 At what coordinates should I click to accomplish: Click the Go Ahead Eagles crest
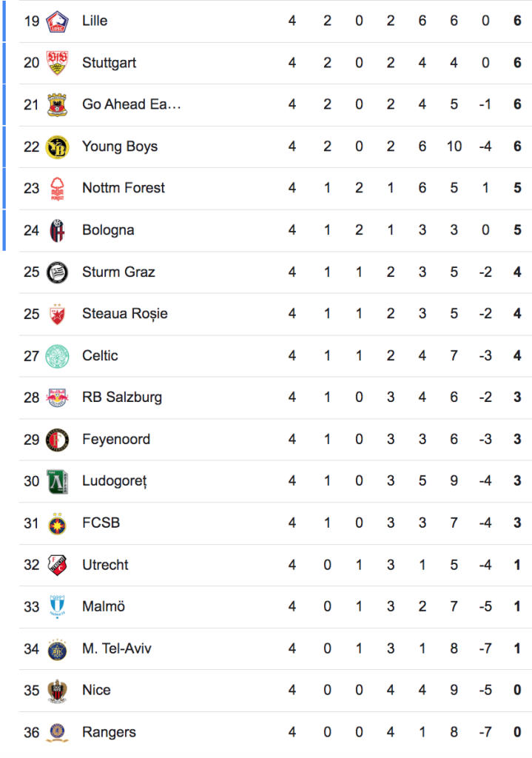[57, 105]
